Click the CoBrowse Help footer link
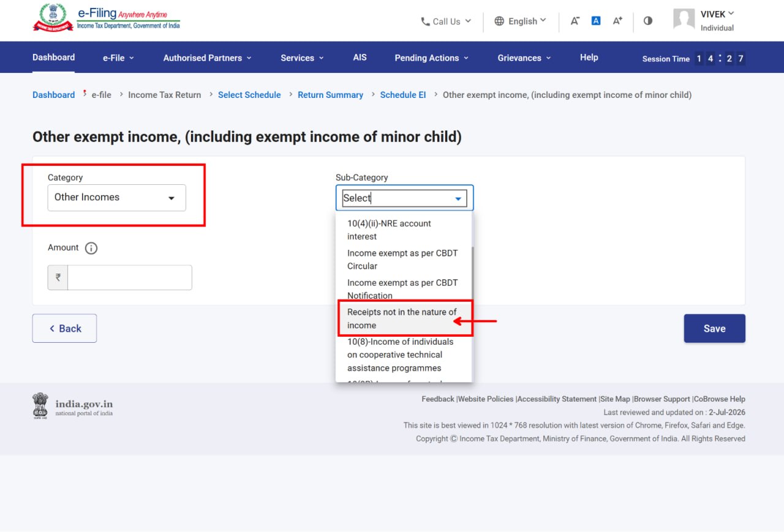Image resolution: width=784 pixels, height=532 pixels. point(720,399)
